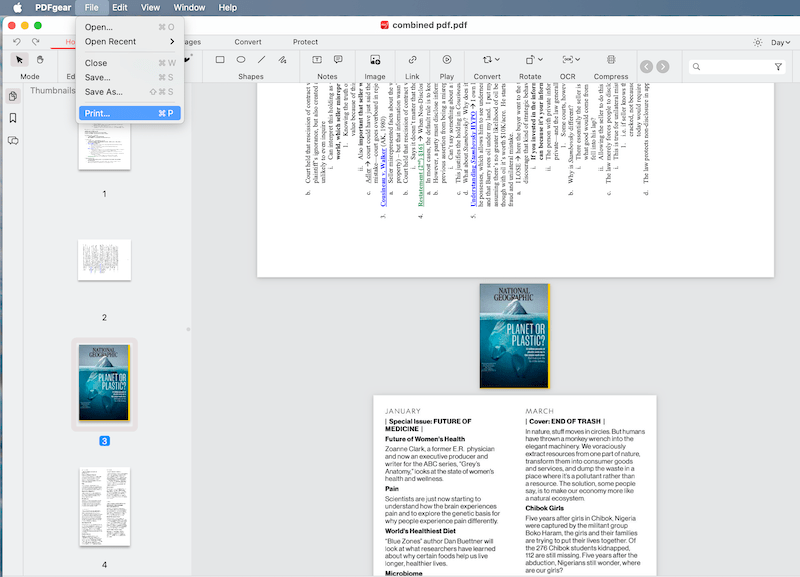This screenshot has width=800, height=577.
Task: Expand the OCR tool dropdown
Action: pos(577,60)
